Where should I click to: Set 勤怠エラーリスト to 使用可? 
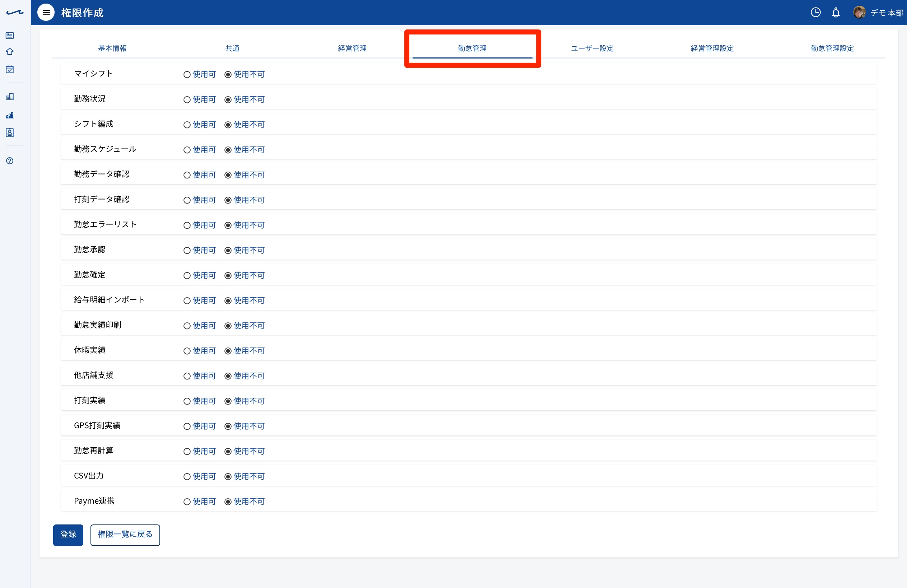(187, 225)
